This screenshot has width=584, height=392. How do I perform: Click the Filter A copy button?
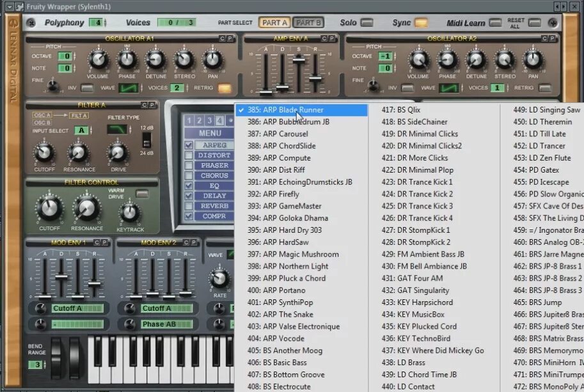tap(144, 105)
